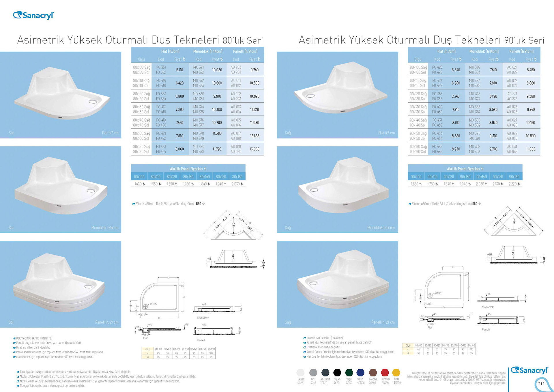Click the 80x130 cell in Akrilik Panel Fiyatları
The image size is (554, 392).
click(x=188, y=177)
